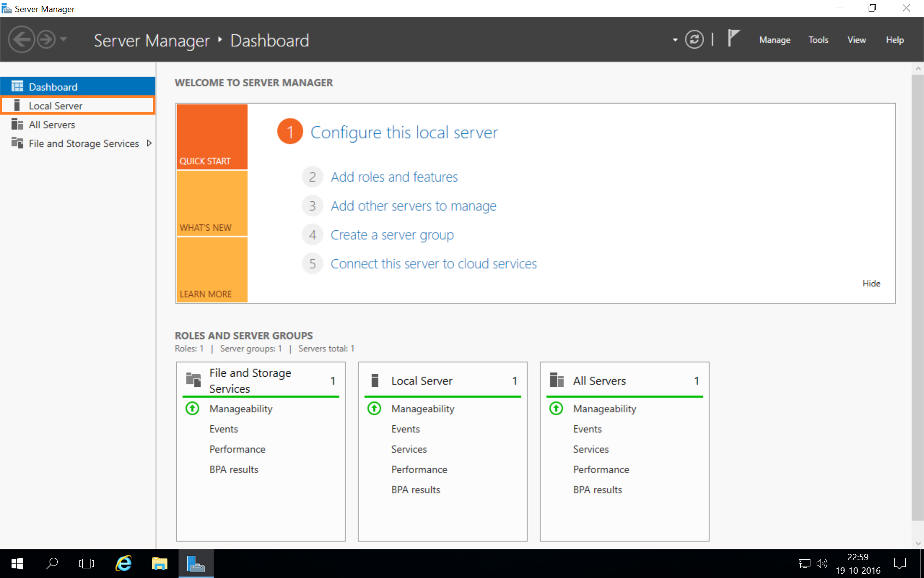Open Events in All Servers tile

587,429
